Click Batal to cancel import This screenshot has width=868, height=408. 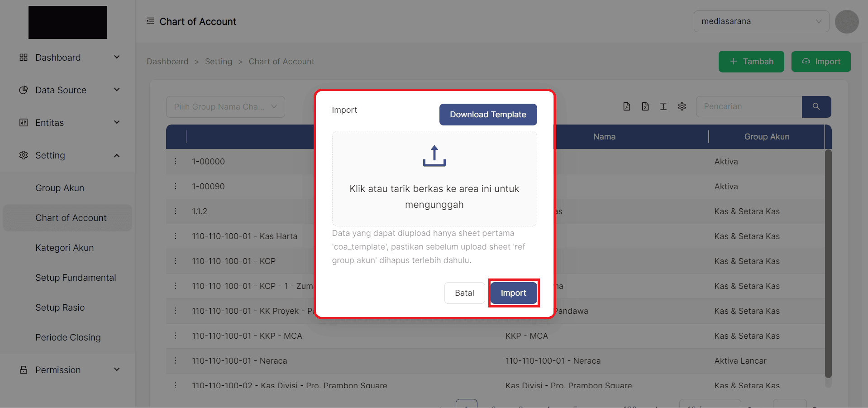click(x=464, y=293)
